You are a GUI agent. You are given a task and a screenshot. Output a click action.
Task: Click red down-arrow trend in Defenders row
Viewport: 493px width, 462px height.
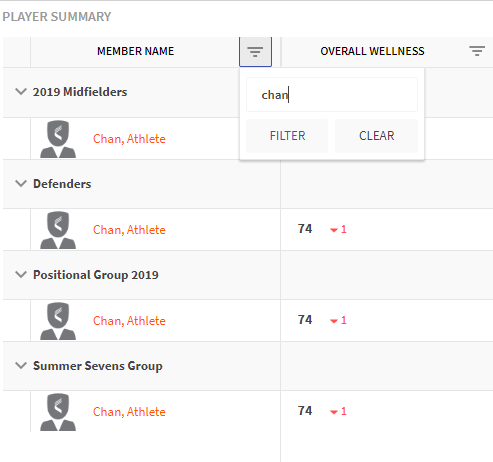coord(334,230)
